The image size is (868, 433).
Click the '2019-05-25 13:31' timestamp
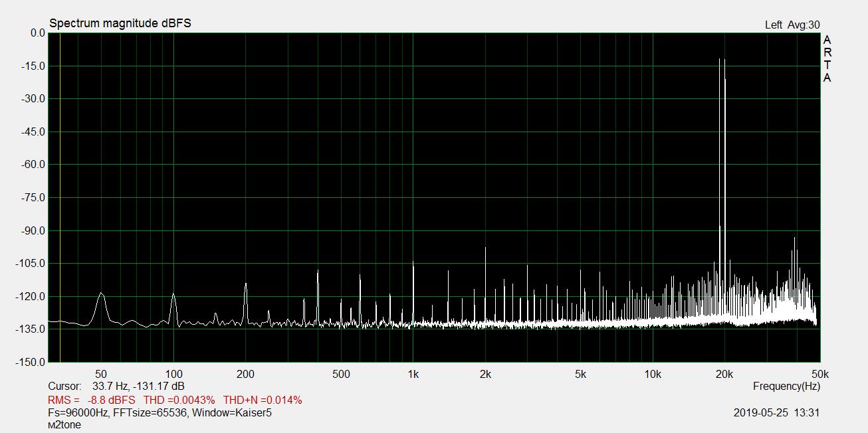pos(777,413)
